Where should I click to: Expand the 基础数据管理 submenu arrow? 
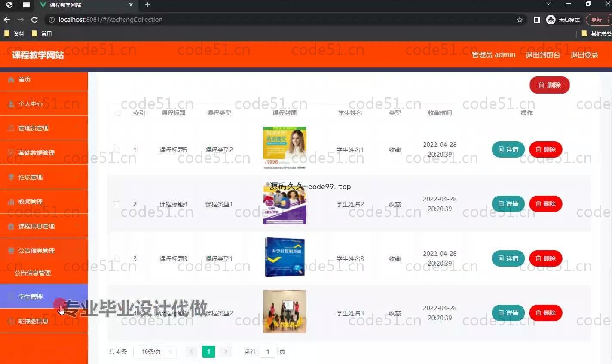(x=77, y=153)
